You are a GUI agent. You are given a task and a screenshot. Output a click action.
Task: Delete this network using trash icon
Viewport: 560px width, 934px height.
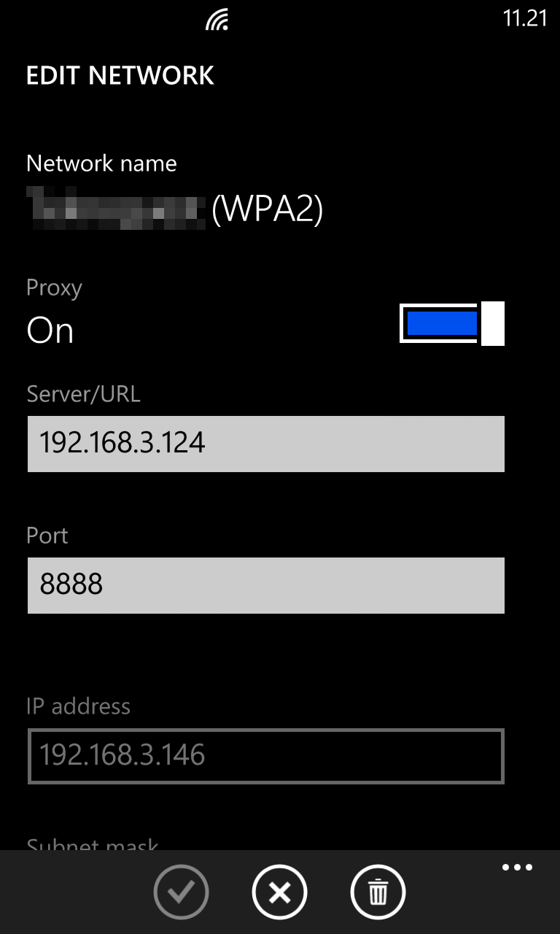(x=378, y=892)
